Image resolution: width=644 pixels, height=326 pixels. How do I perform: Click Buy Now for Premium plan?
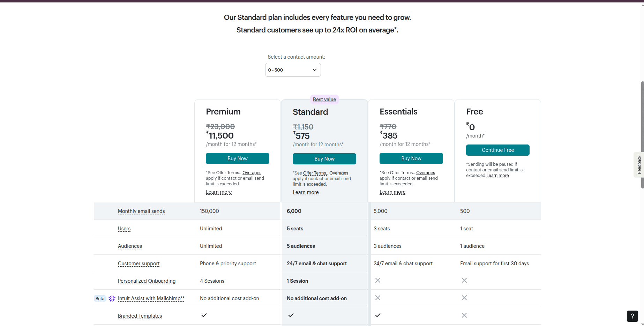click(237, 158)
